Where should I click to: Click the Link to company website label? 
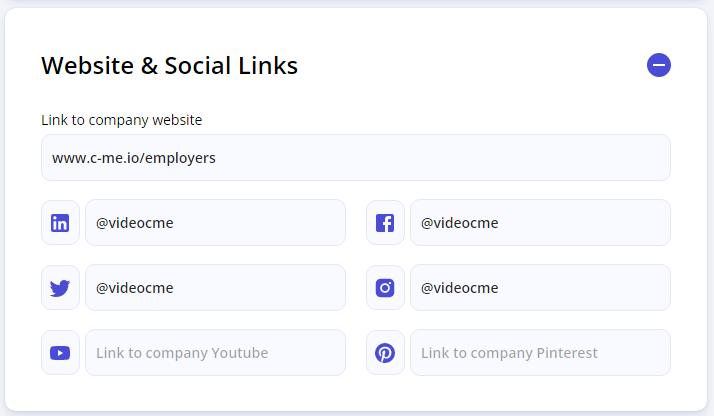point(122,120)
